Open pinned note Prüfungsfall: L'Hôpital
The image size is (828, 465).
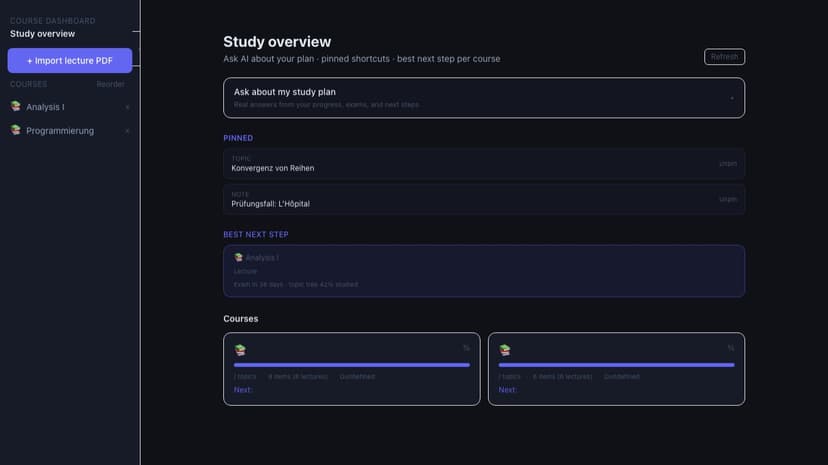[484, 200]
